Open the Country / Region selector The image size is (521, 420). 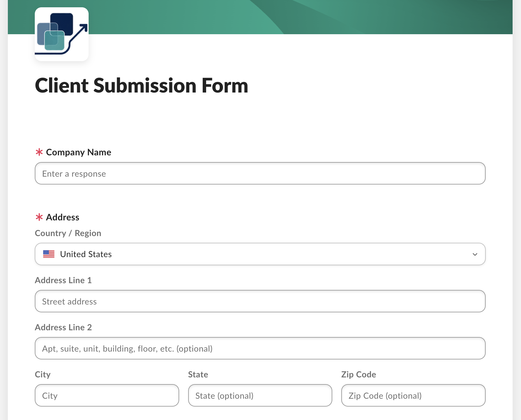coord(260,254)
